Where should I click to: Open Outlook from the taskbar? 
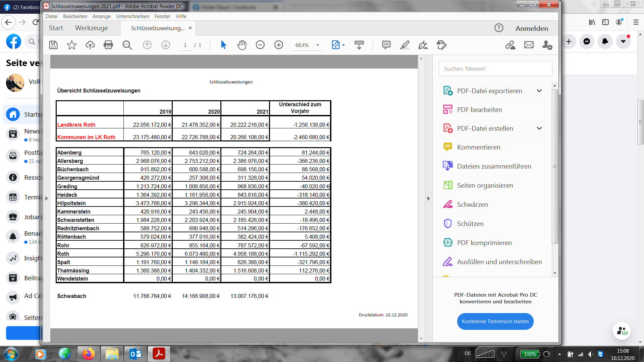coord(136,354)
